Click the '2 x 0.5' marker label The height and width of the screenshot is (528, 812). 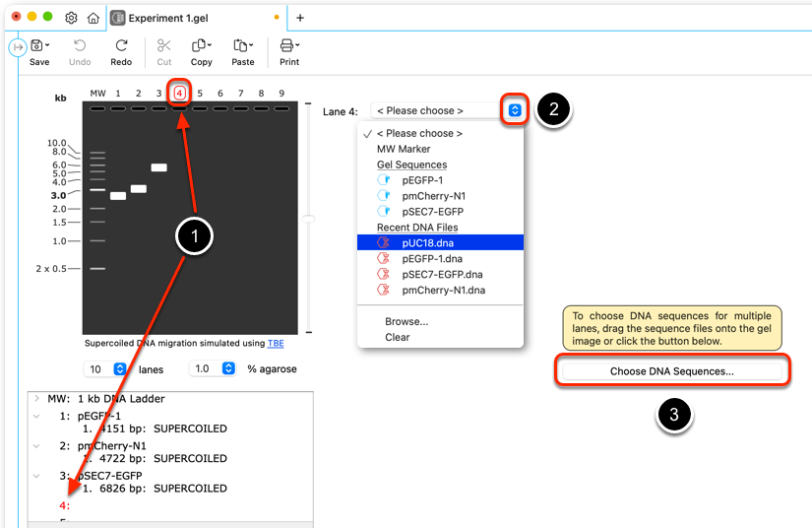point(51,268)
